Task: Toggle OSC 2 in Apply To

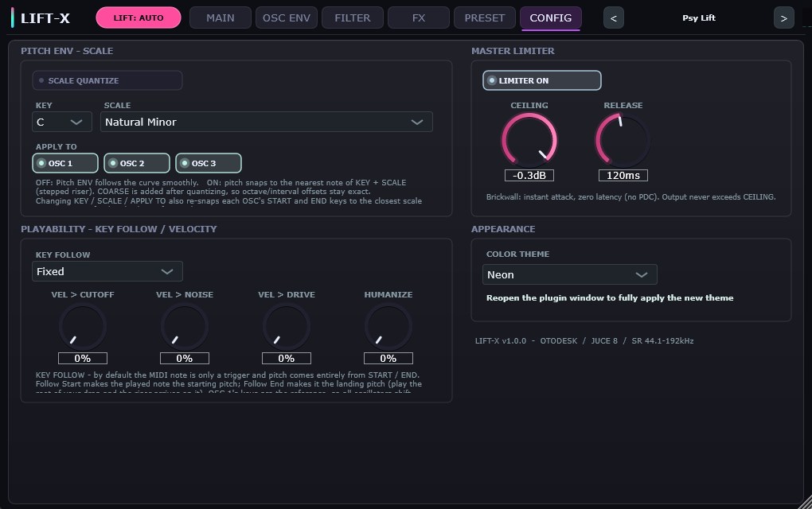Action: click(x=137, y=163)
